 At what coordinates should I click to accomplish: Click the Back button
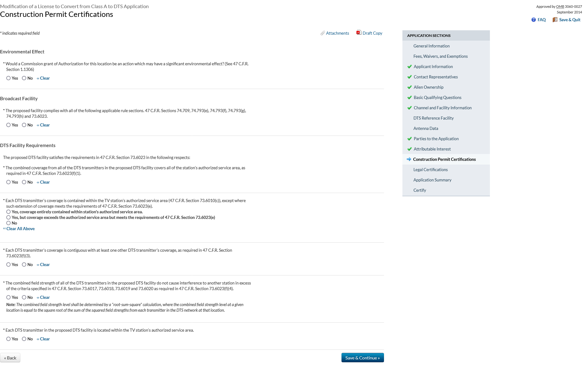[x=10, y=358]
